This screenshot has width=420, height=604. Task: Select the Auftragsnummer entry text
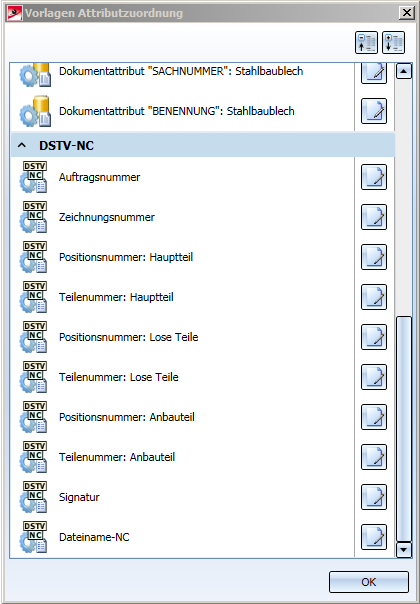click(x=99, y=177)
